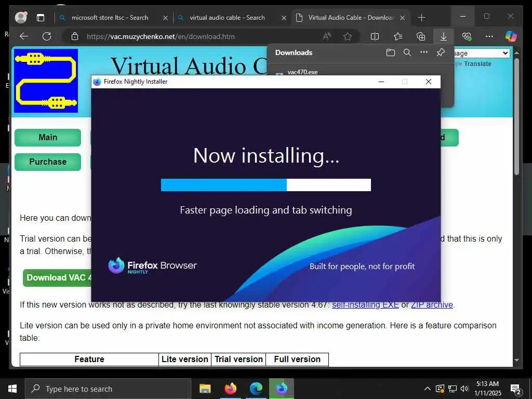Click the Virtual Audio Cable logo image

click(x=46, y=81)
